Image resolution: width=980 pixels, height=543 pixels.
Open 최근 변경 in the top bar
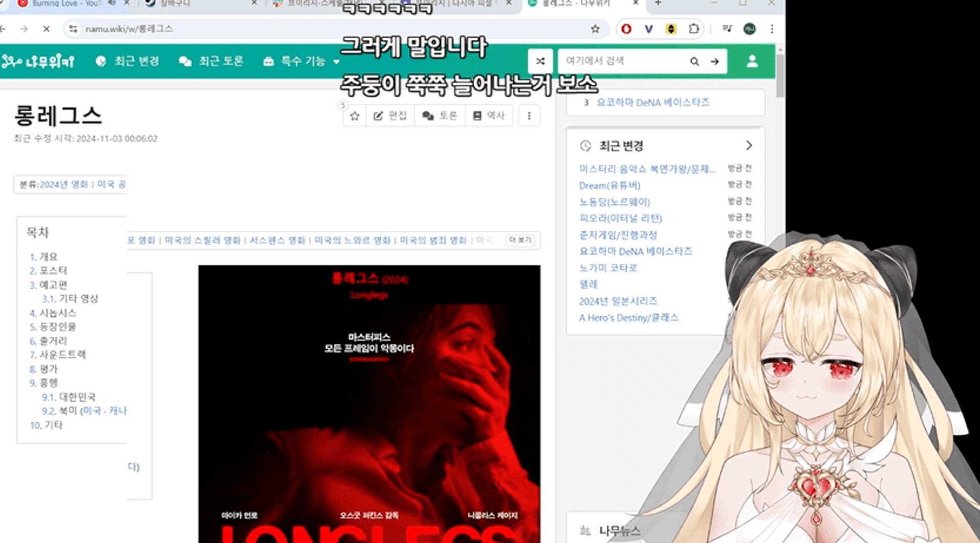tap(128, 61)
